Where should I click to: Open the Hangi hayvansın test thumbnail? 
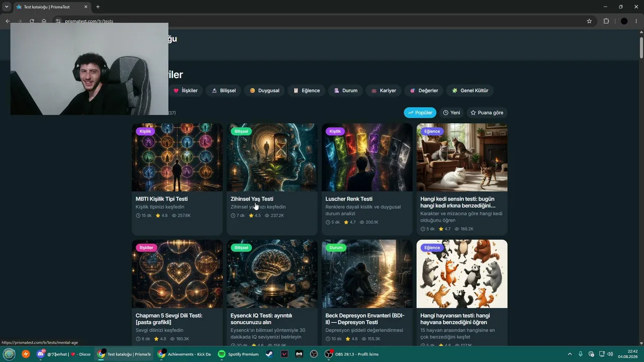[462, 274]
